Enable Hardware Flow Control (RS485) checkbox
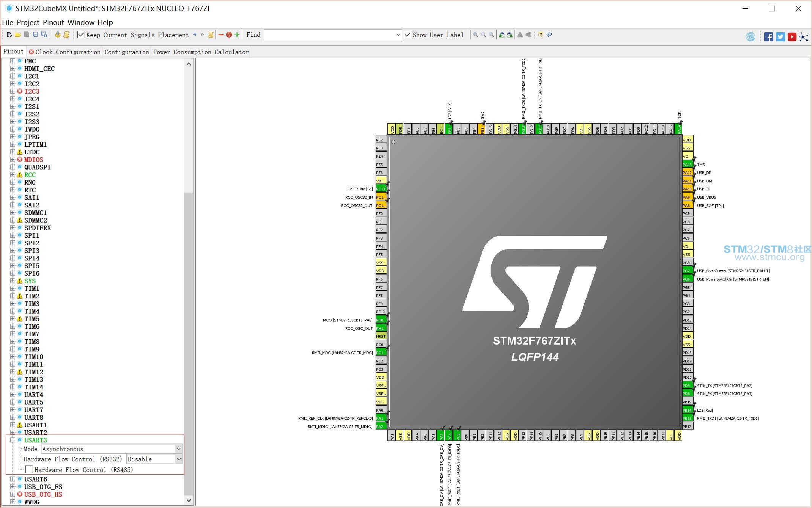 pyautogui.click(x=29, y=470)
